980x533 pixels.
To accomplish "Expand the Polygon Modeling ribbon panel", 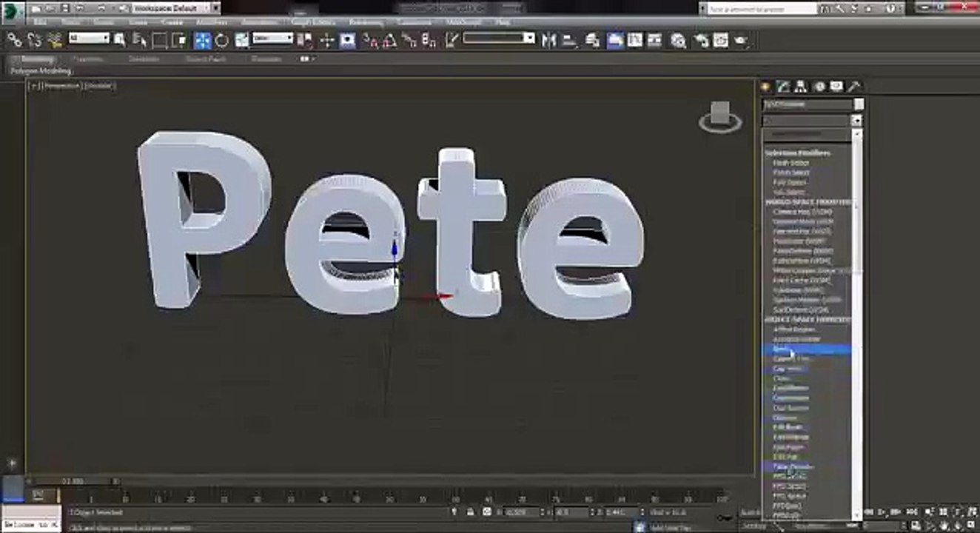I will click(x=41, y=71).
